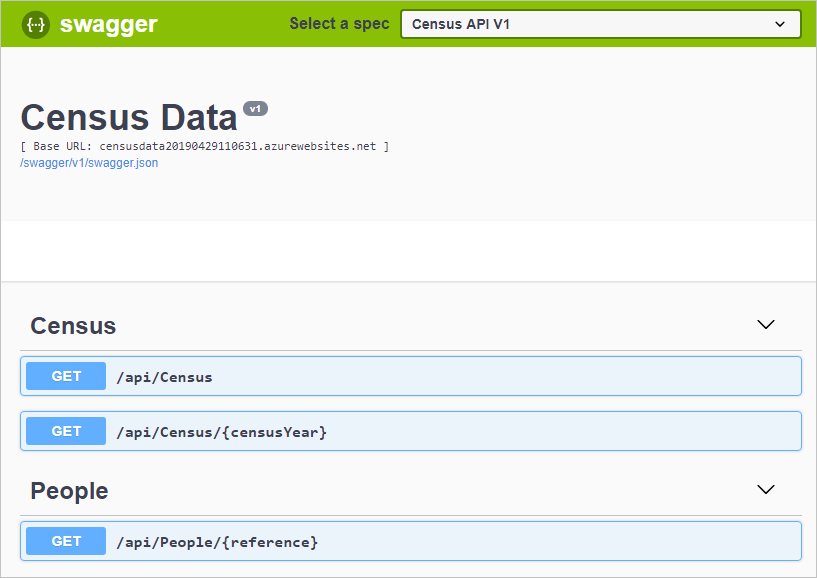Viewport: 817px width, 578px height.
Task: Click GET button for /api/Census/{censusYear}
Action: point(66,431)
